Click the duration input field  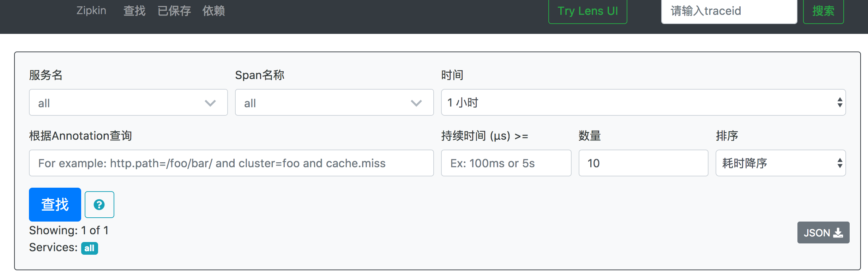click(506, 163)
